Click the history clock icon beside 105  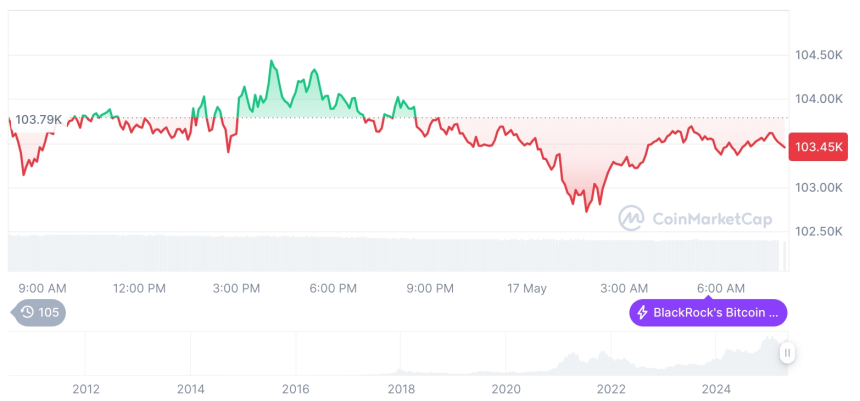point(27,313)
